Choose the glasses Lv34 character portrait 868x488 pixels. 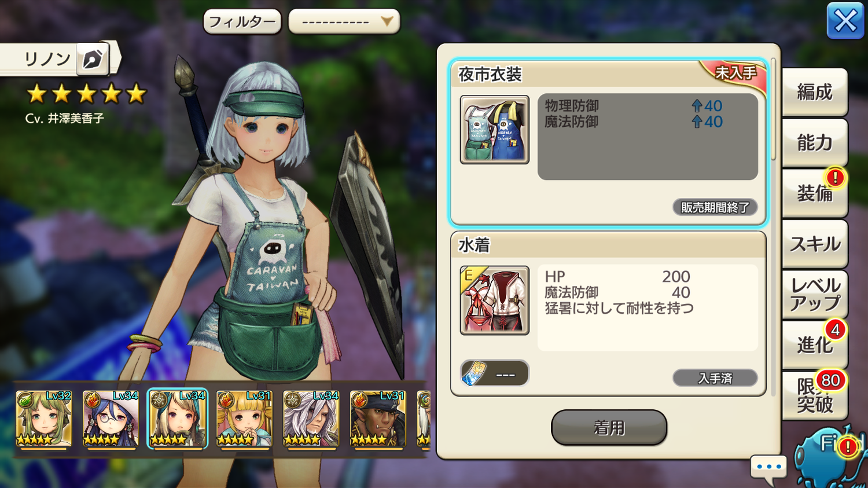click(x=111, y=419)
